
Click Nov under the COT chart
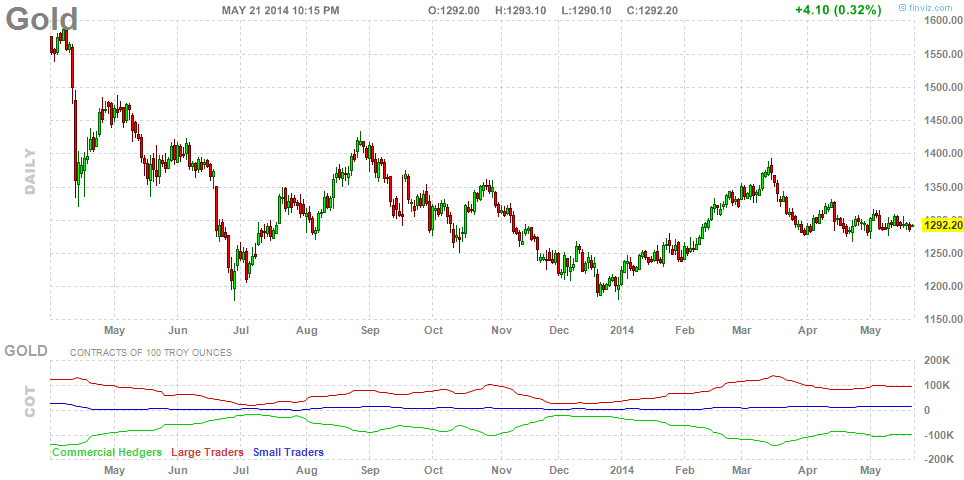(x=502, y=471)
